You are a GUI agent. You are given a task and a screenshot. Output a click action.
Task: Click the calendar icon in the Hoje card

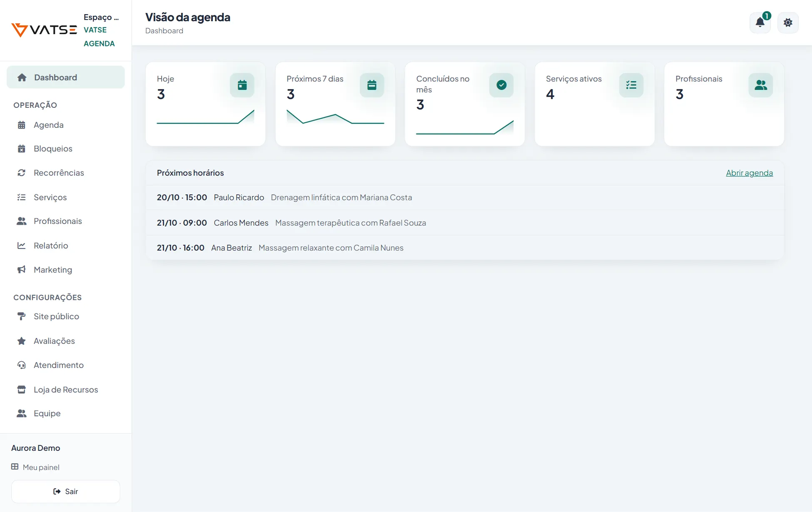click(242, 85)
